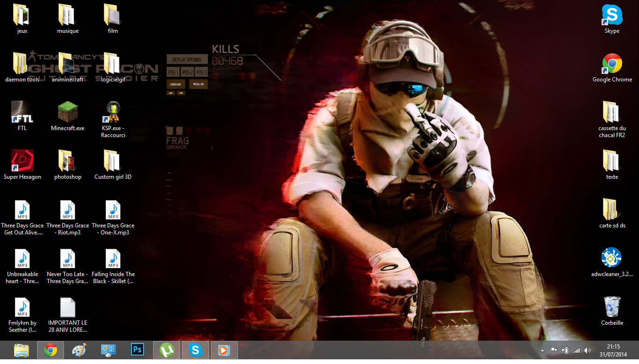639x364 pixels.
Task: Check the battery power tray icon
Action: 565,350
